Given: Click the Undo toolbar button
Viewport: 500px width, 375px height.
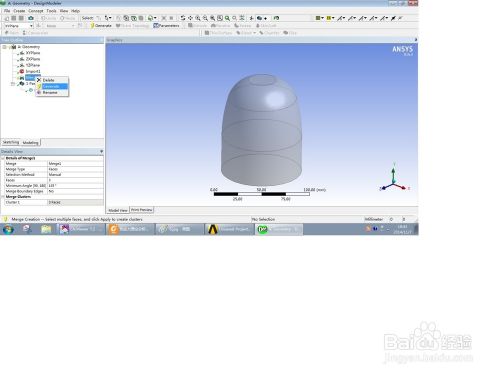Looking at the screenshot, I should pos(48,18).
